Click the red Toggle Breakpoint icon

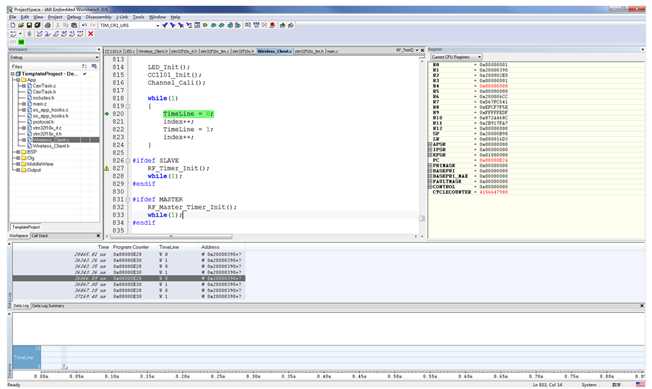[x=272, y=25]
